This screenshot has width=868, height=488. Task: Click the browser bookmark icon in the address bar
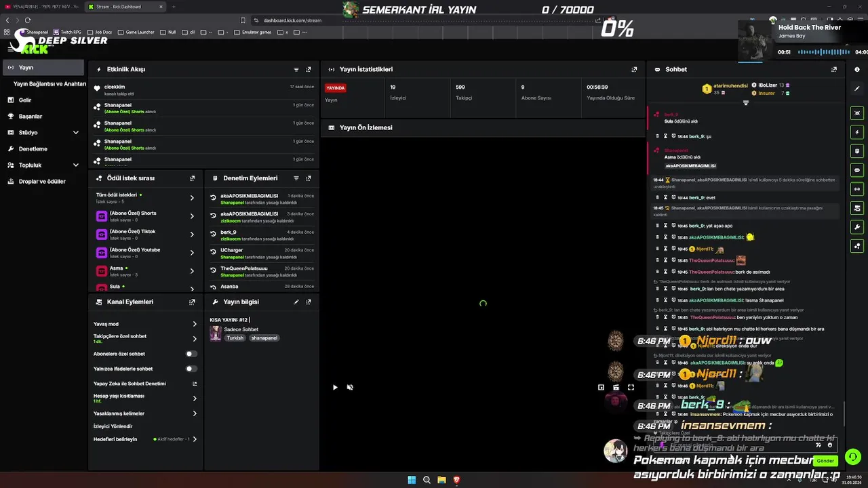[243, 20]
